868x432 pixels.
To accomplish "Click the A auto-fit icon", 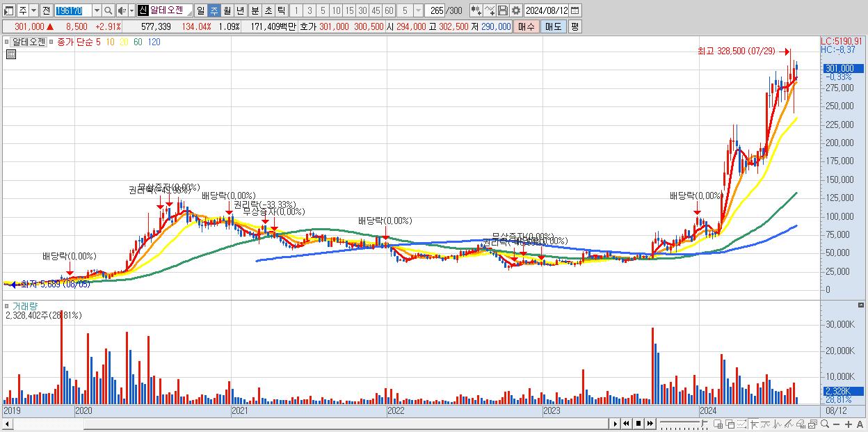I will [x=860, y=424].
